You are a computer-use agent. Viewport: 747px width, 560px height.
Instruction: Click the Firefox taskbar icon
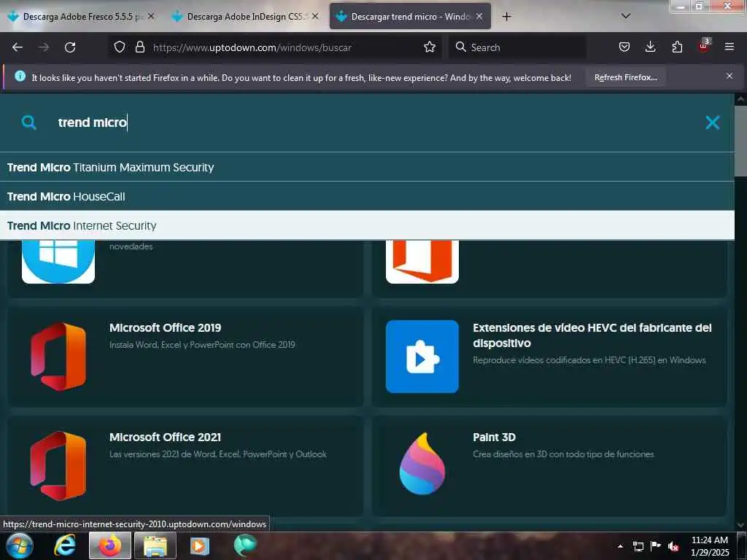pyautogui.click(x=110, y=545)
